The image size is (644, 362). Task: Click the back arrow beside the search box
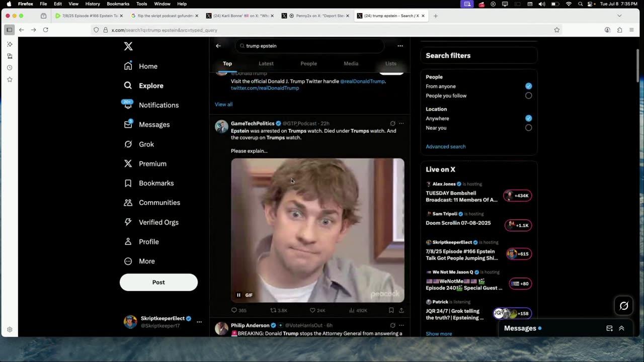(x=218, y=46)
